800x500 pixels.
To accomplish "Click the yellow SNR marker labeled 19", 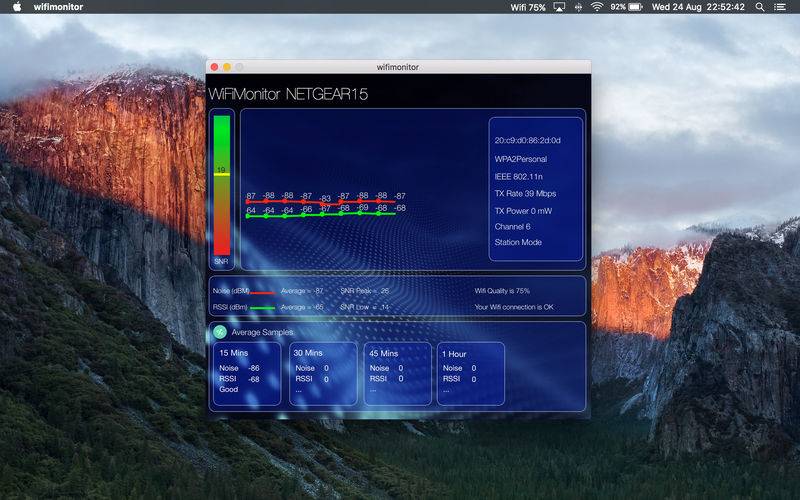I will pyautogui.click(x=221, y=174).
